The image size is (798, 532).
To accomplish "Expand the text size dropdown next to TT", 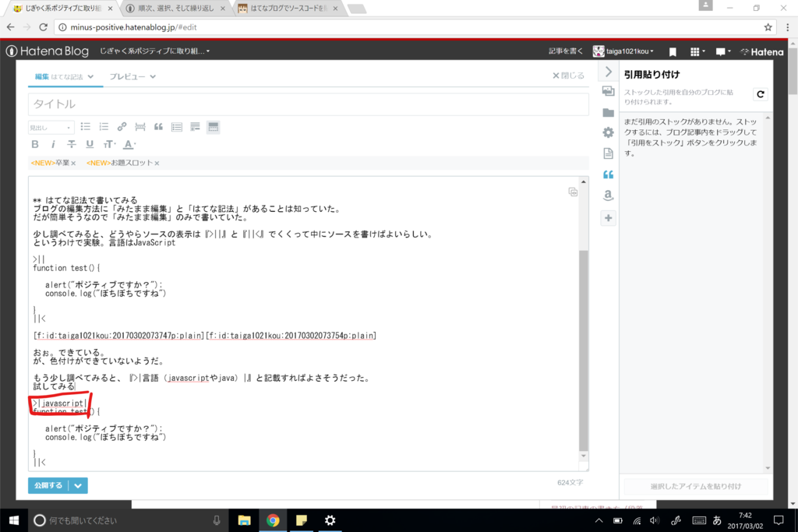I will point(115,144).
